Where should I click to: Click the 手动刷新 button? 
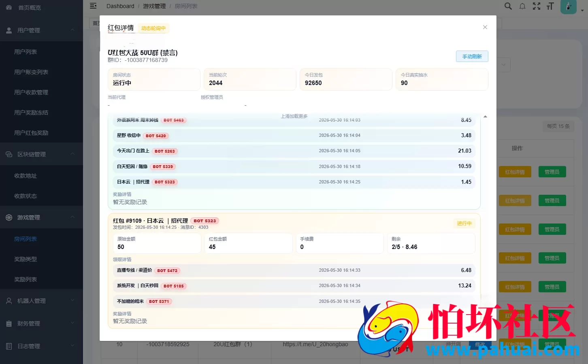pos(472,56)
